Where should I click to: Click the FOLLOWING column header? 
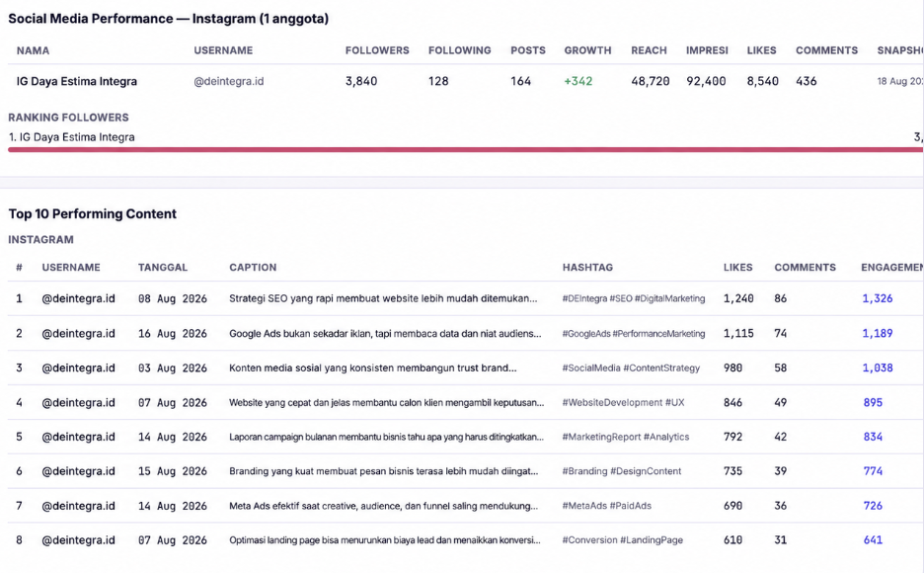tap(460, 50)
